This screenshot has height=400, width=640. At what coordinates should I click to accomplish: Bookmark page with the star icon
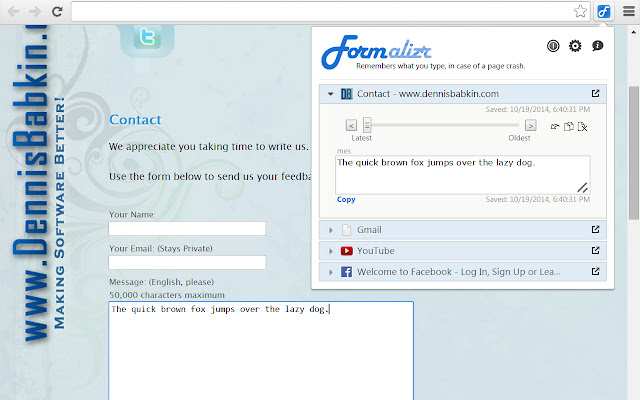[x=580, y=11]
